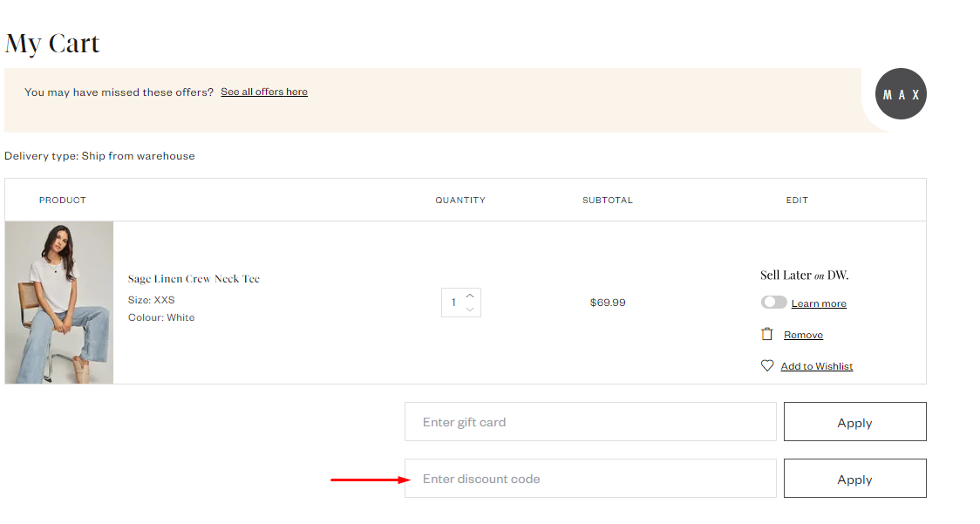Viewport: 980px width, 524px height.
Task: Click the heart wishlist icon
Action: click(x=767, y=365)
